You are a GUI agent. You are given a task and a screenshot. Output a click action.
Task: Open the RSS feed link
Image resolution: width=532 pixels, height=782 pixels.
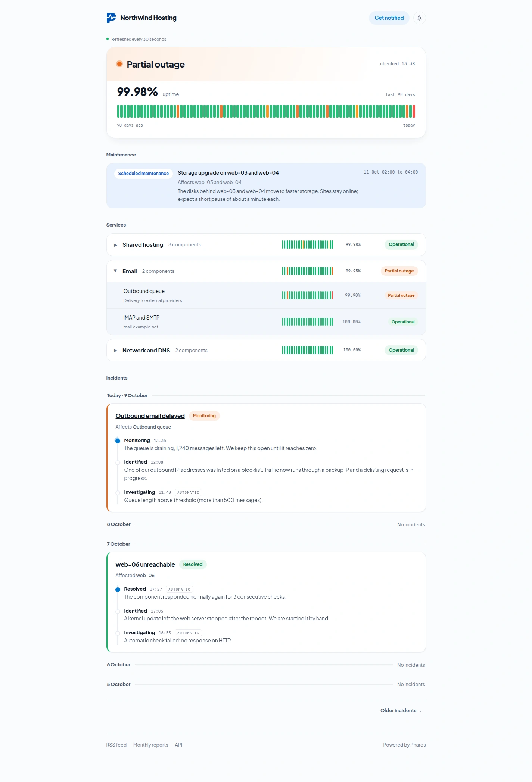pos(116,745)
